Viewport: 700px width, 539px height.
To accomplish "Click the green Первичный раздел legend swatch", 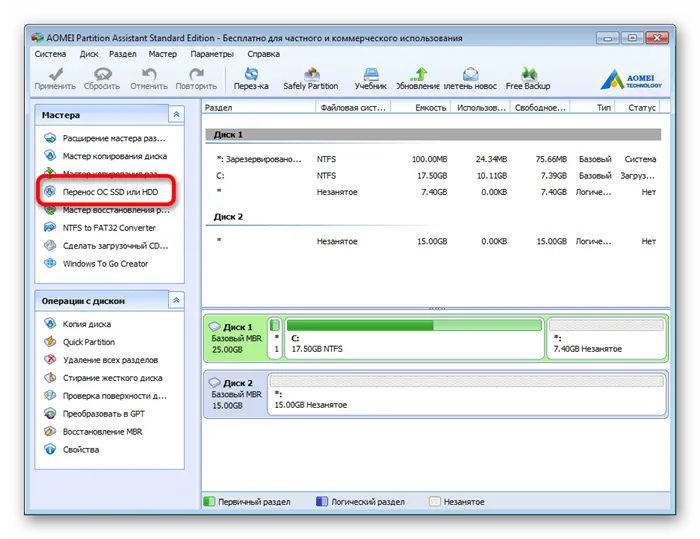I will (x=209, y=501).
